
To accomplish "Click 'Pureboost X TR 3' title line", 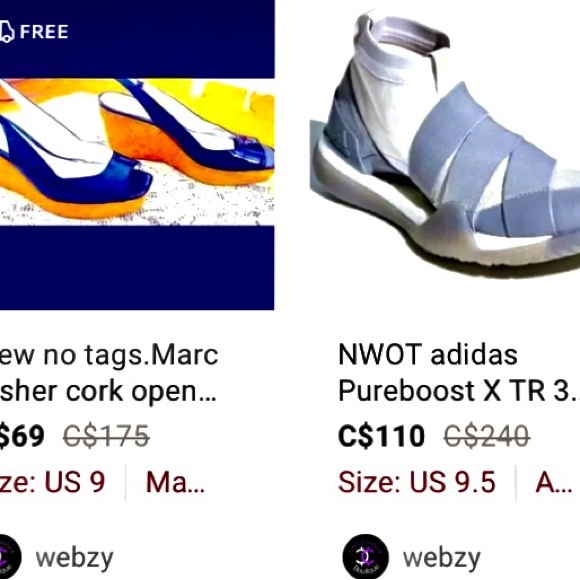I will [x=459, y=391].
